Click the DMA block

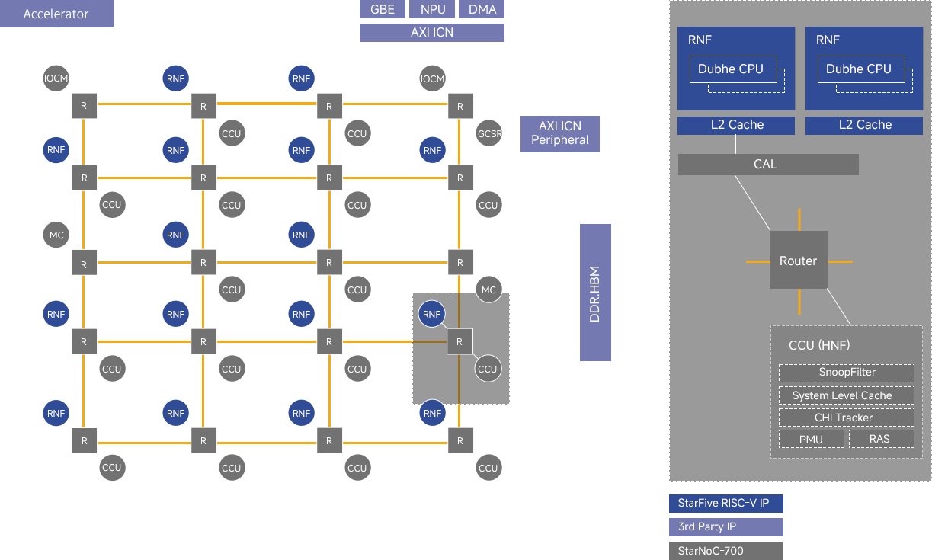pyautogui.click(x=482, y=9)
